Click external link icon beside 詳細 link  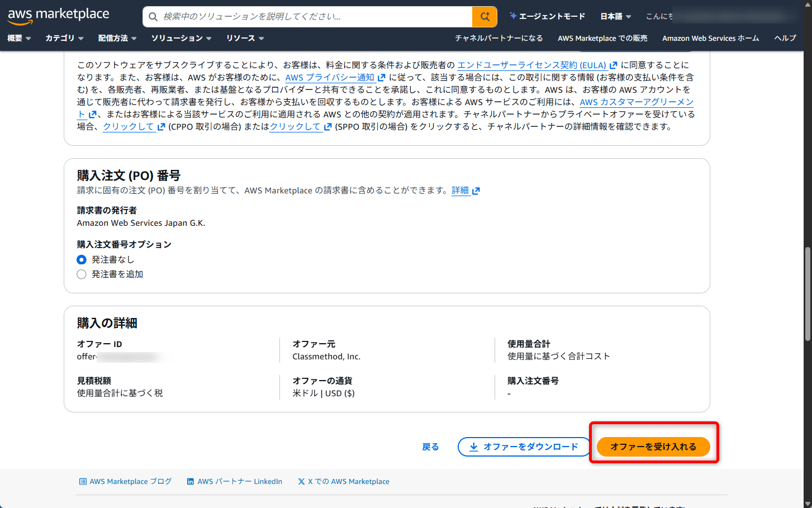click(x=476, y=191)
